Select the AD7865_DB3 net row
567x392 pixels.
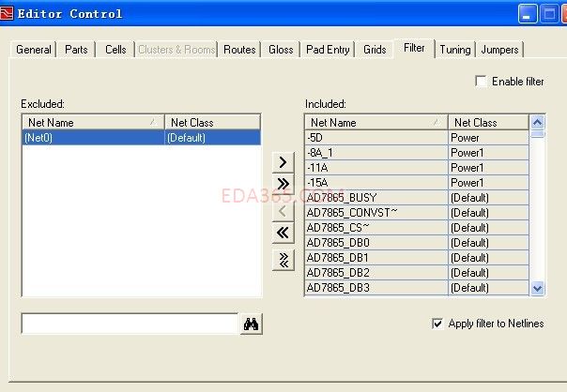417,288
